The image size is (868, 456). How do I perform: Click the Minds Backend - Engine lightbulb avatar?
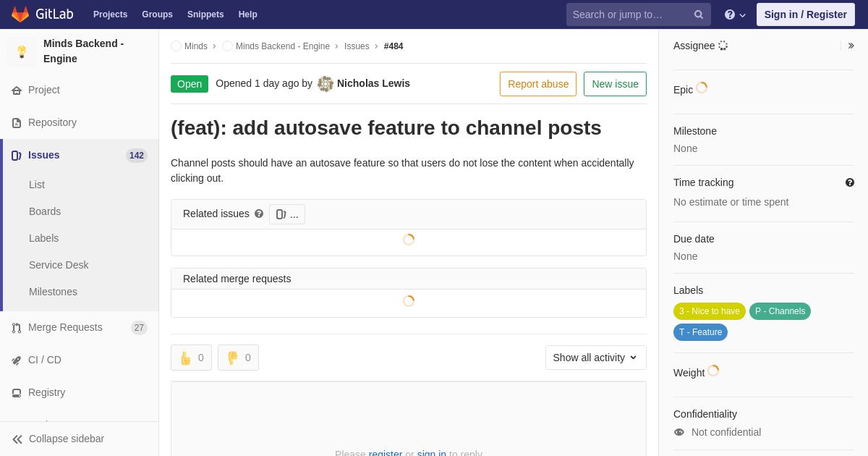(22, 51)
